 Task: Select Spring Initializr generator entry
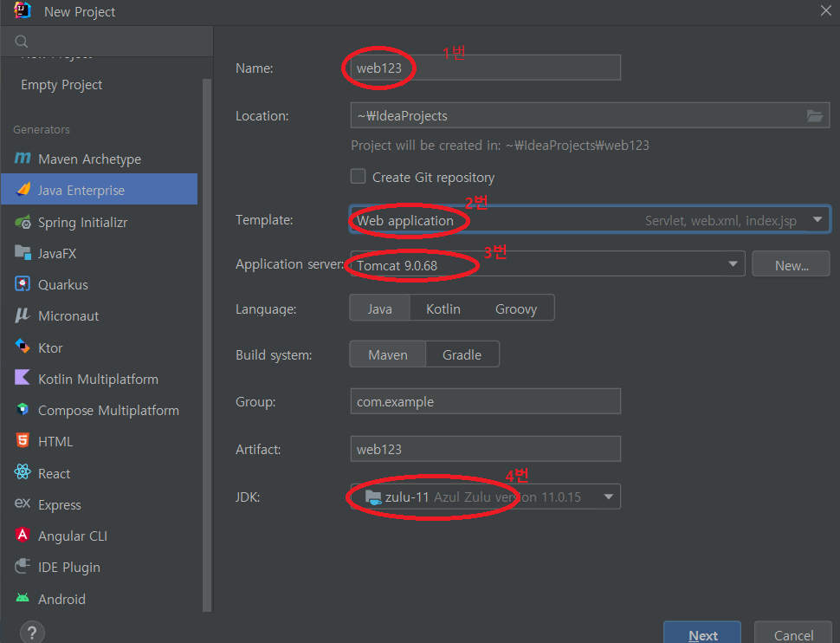tap(99, 222)
